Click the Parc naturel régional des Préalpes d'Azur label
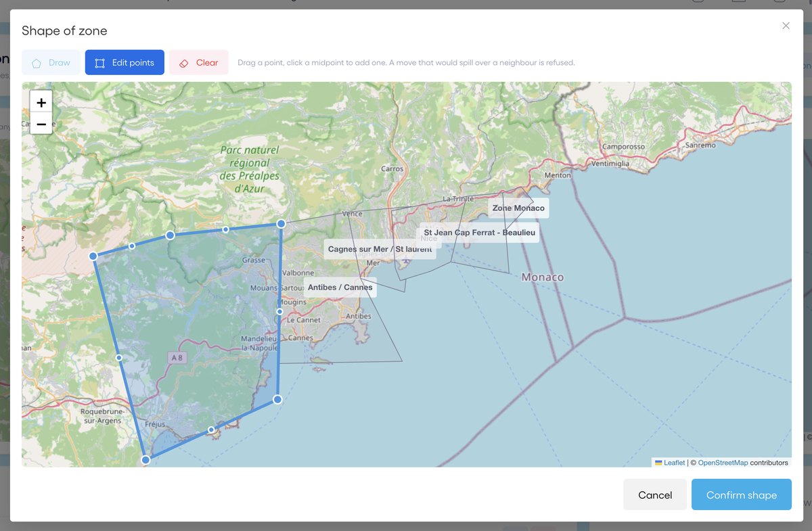Viewport: 812px width, 531px height. pyautogui.click(x=249, y=169)
